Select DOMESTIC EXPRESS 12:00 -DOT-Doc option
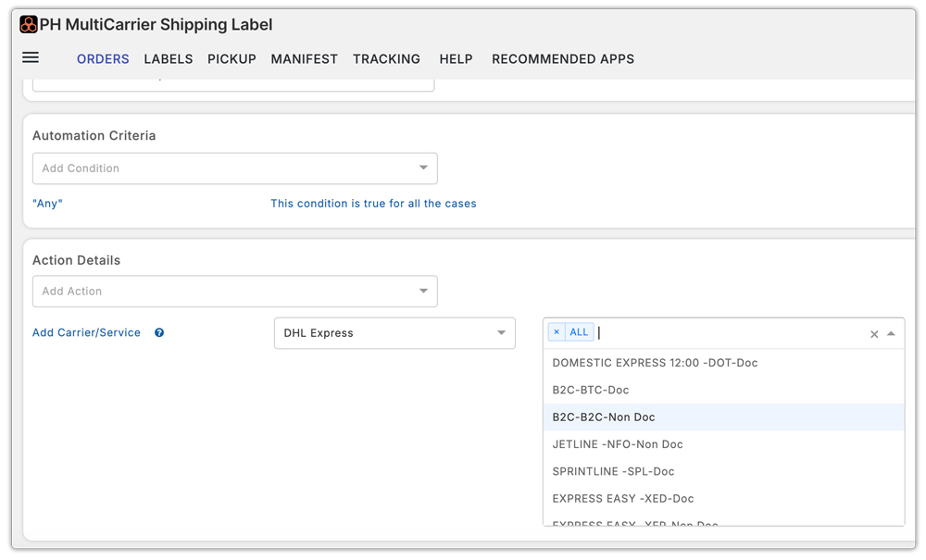The width and height of the screenshot is (926, 560). pos(655,363)
